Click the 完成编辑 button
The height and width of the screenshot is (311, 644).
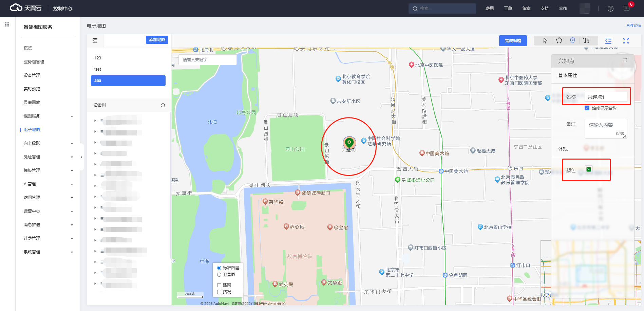[513, 41]
